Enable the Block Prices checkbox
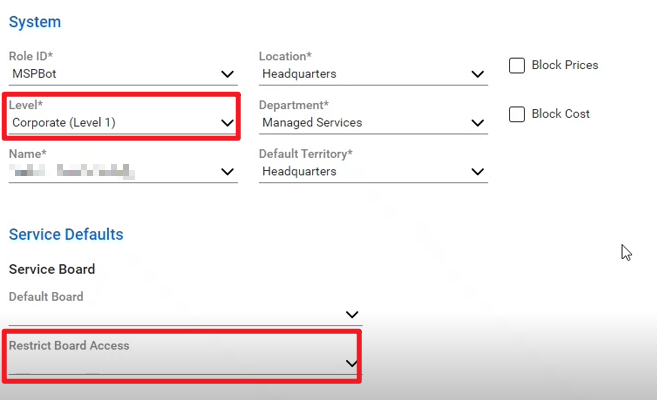This screenshot has width=657, height=400. click(517, 66)
